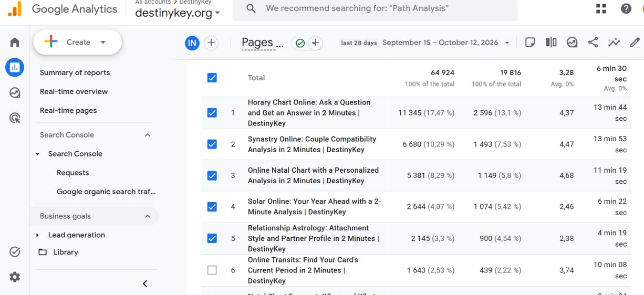Click the Horary Chart Online page title
644x295 pixels.
309,113
